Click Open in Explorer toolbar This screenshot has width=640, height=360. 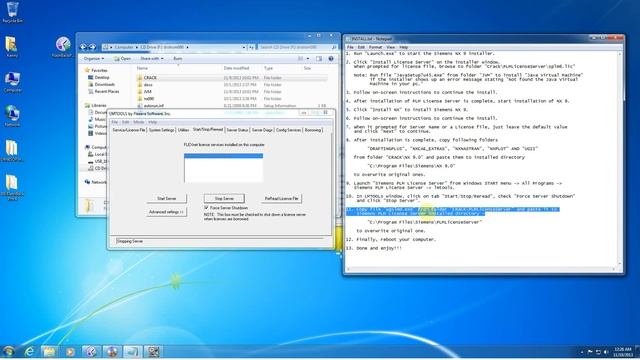click(x=122, y=59)
